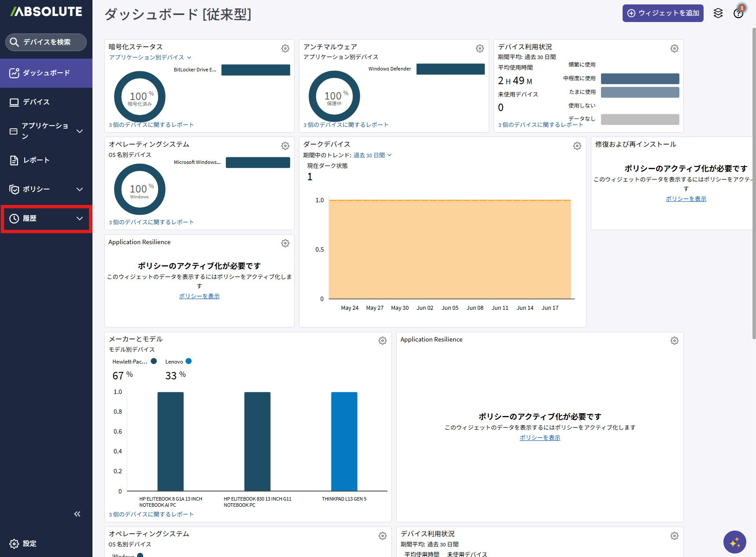Screen dimensions: 756x557
Task: Click the orange dark devices trend area
Action: tap(450, 249)
